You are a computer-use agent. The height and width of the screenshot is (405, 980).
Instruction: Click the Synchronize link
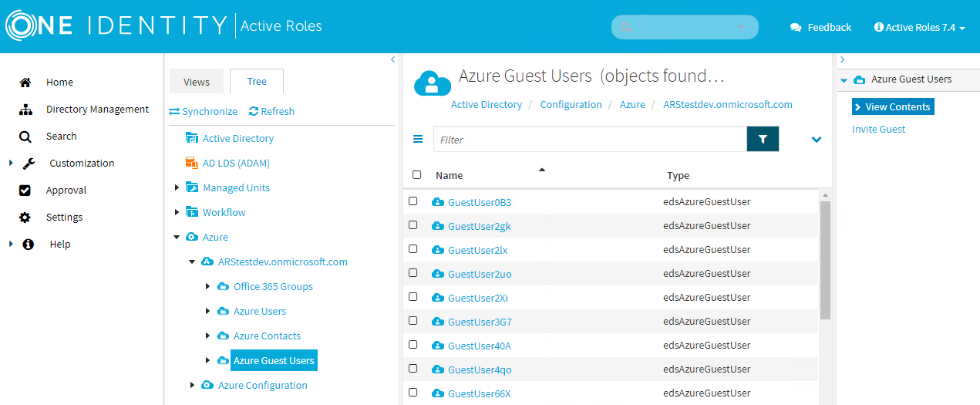coord(204,111)
